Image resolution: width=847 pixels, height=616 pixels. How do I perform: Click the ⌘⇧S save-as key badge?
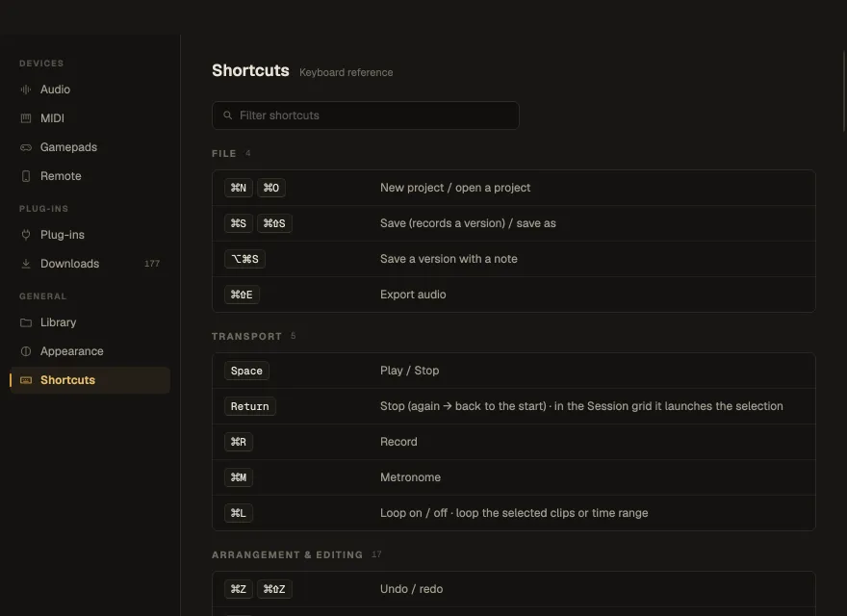click(274, 223)
